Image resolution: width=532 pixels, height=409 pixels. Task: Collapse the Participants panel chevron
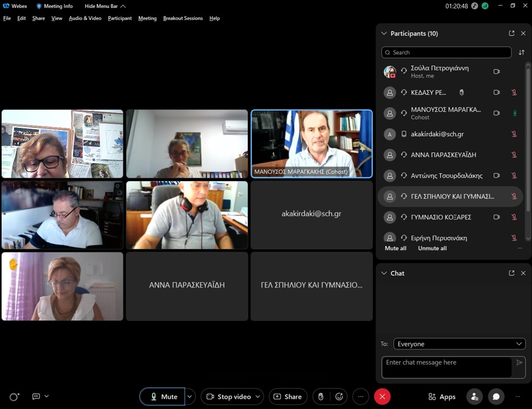(384, 34)
